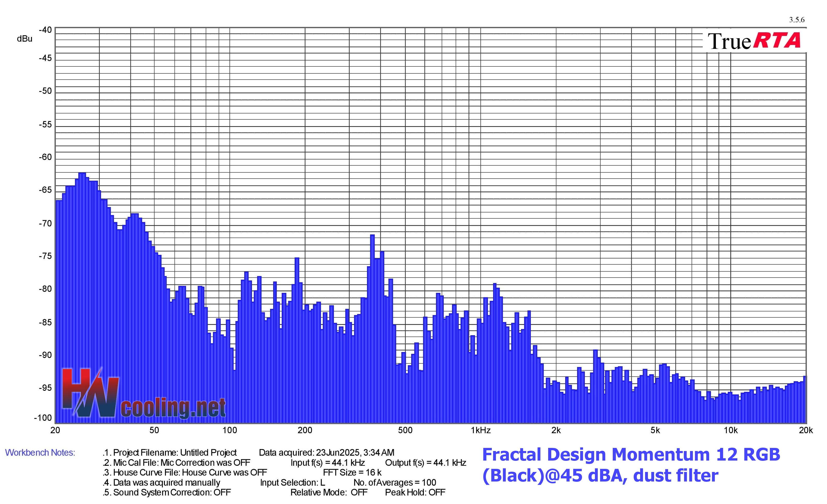The height and width of the screenshot is (504, 827).
Task: Select the -100 level axis label
Action: coord(43,418)
